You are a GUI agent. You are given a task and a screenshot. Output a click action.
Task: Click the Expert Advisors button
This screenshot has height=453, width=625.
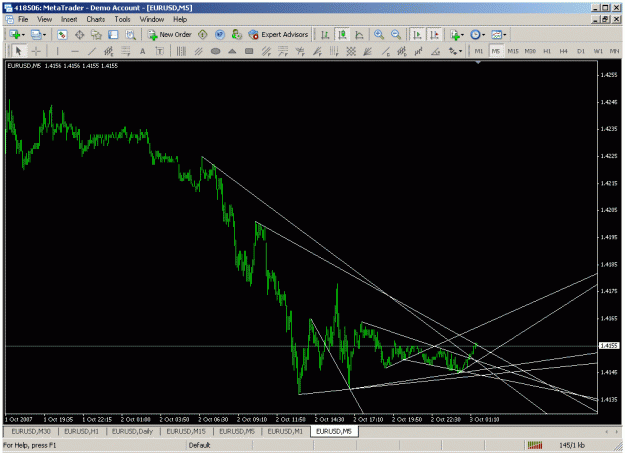pos(278,35)
